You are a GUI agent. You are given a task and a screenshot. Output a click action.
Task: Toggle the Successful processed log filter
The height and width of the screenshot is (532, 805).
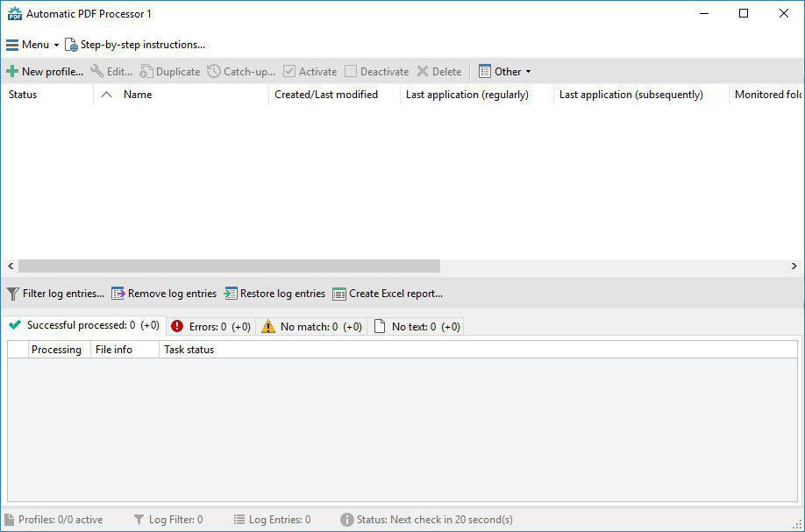(x=82, y=325)
